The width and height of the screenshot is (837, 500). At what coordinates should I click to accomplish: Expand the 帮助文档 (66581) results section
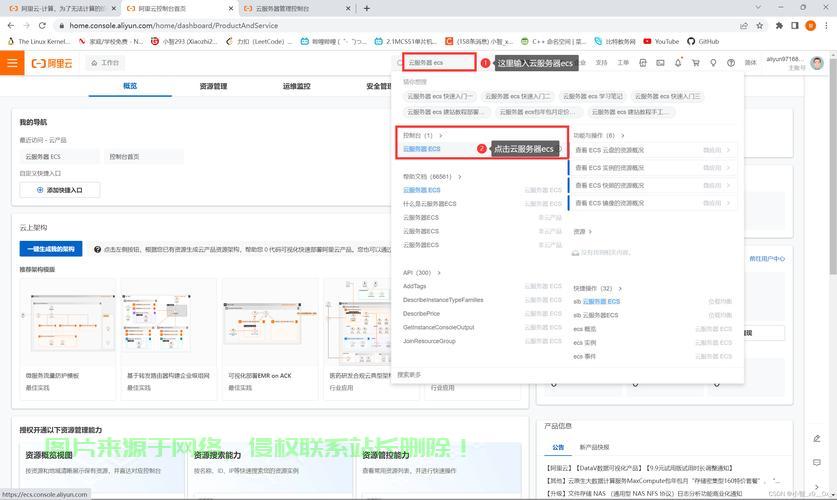432,177
